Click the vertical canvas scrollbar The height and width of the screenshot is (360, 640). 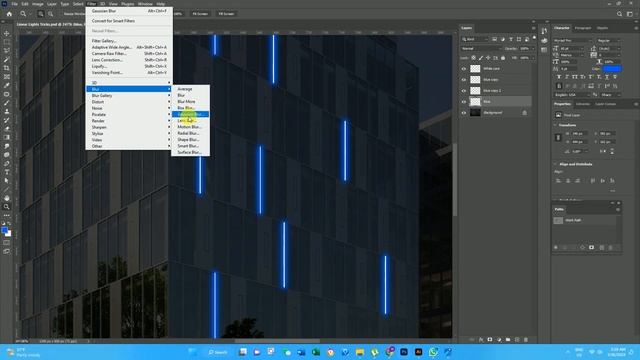tap(455, 180)
